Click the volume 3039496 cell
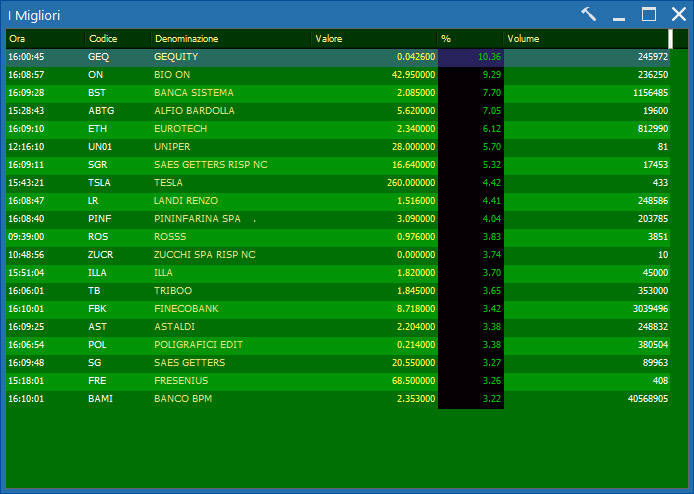 point(650,309)
